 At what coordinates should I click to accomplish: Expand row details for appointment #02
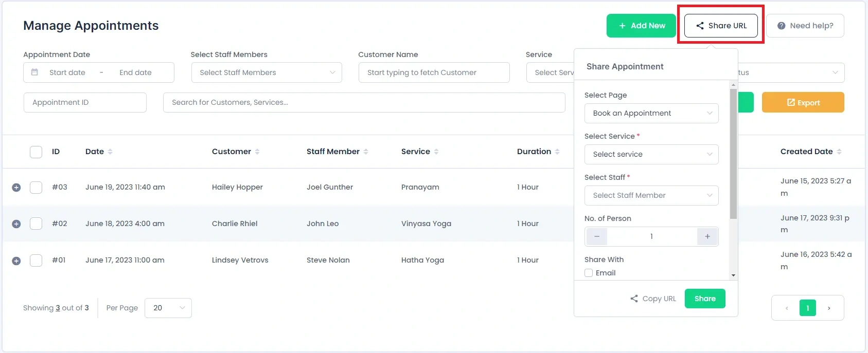pyautogui.click(x=16, y=224)
